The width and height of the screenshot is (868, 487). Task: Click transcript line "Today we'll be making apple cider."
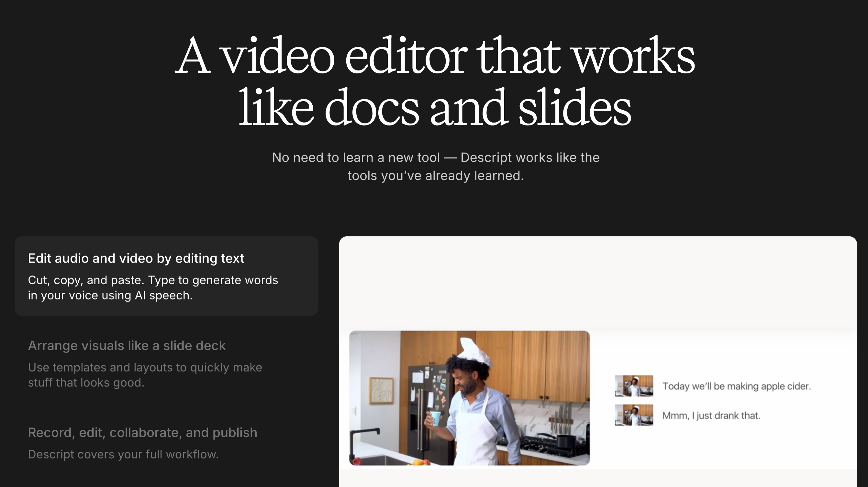(x=736, y=386)
